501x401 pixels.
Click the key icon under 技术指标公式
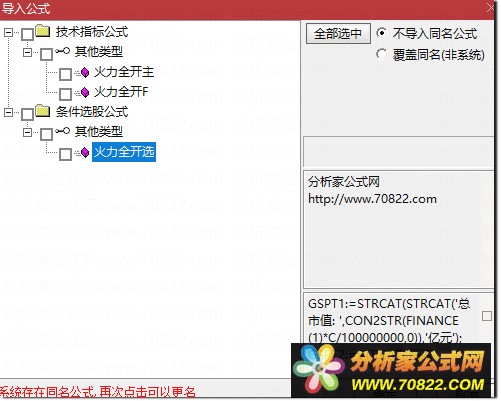point(62,51)
